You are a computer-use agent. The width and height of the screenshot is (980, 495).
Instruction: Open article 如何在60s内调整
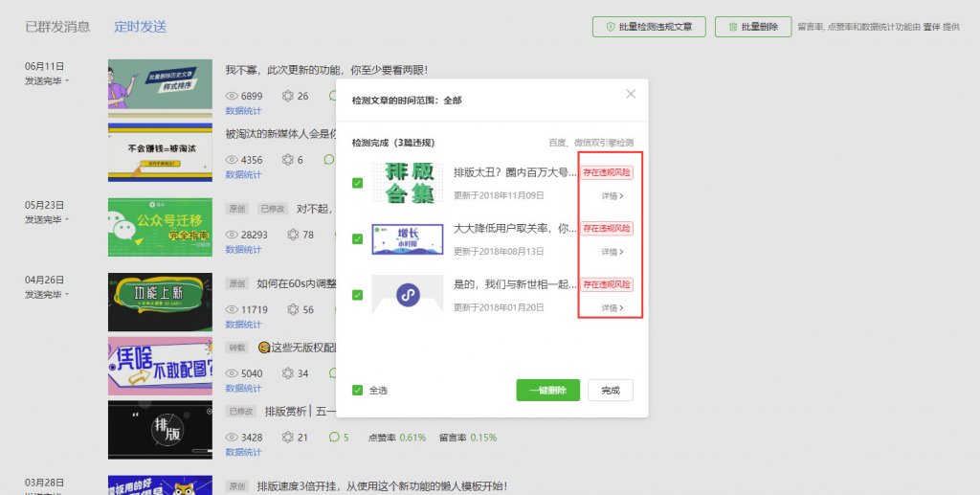click(x=297, y=283)
